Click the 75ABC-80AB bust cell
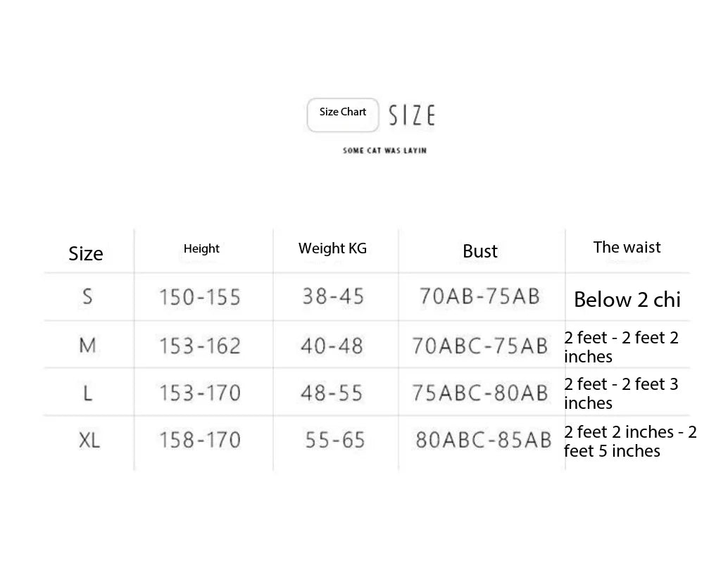 480,393
